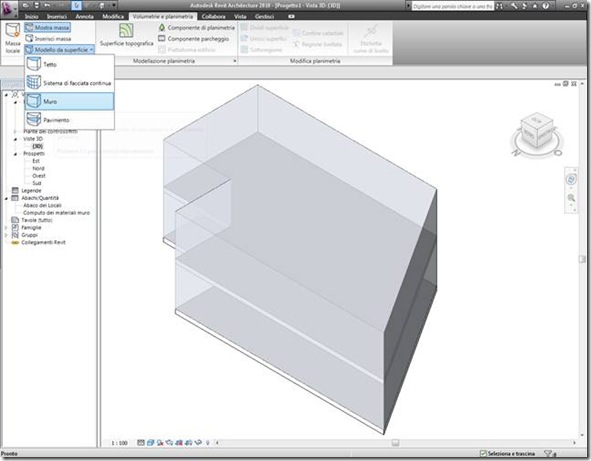Toggle the Mostra massa button
This screenshot has height=461, width=591.
[x=47, y=28]
